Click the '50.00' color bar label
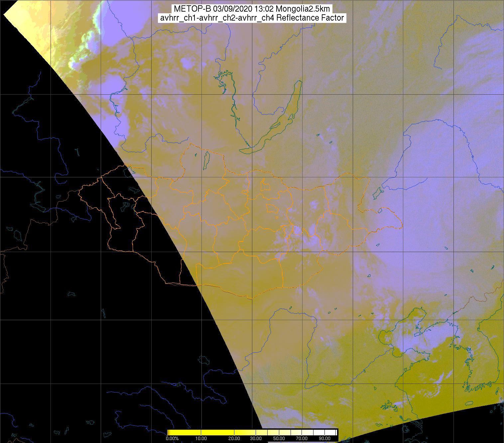This screenshot has height=443, width=504. click(x=279, y=438)
